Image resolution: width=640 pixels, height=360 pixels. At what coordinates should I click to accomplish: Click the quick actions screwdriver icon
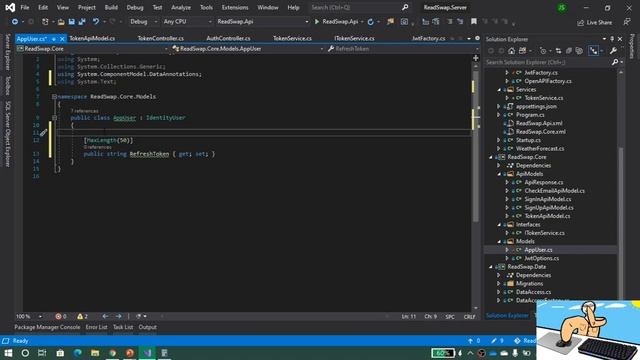click(44, 132)
